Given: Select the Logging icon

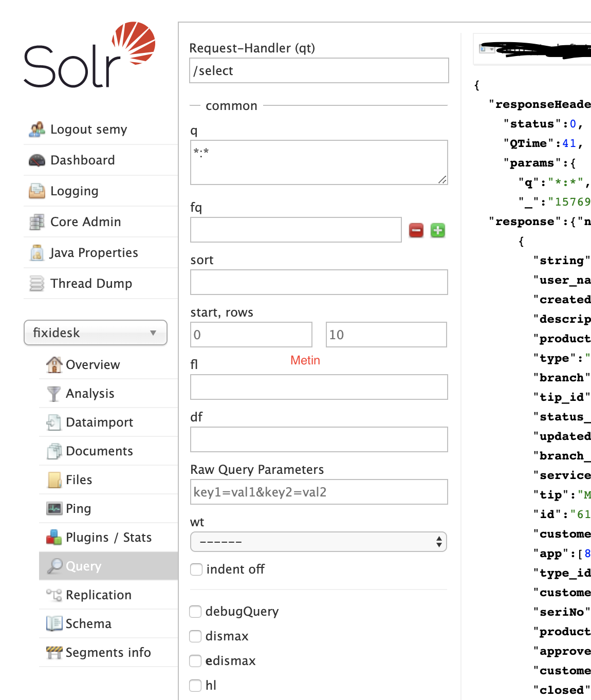Looking at the screenshot, I should pos(36,191).
